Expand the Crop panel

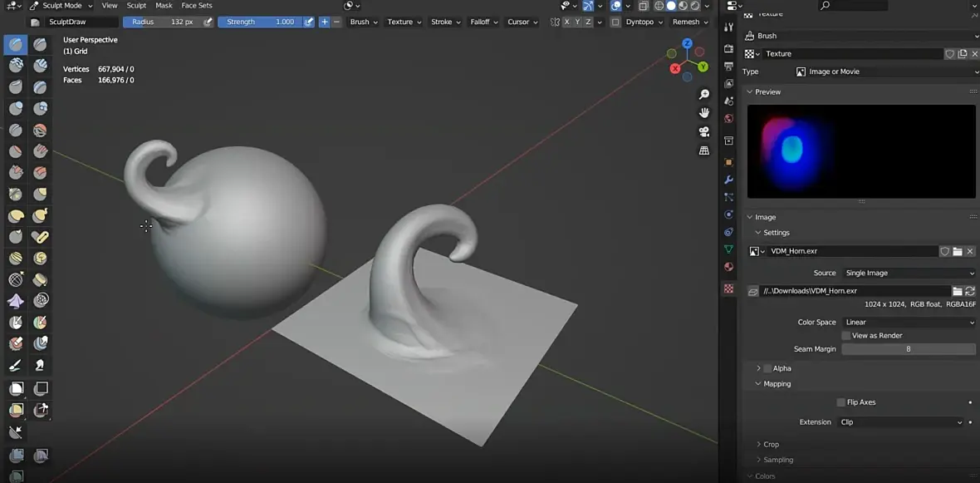pos(771,445)
